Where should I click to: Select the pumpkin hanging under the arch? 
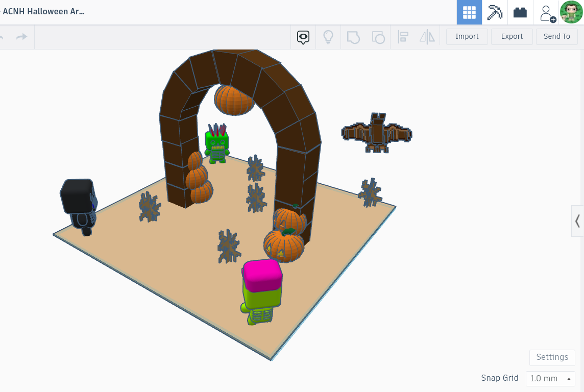pos(234,101)
